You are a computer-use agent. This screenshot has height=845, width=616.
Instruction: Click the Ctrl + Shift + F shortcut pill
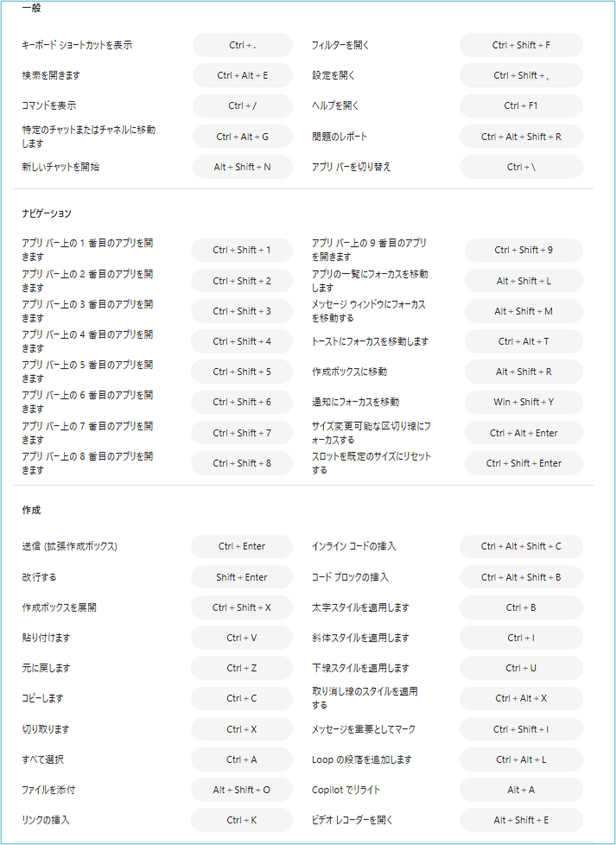point(521,45)
